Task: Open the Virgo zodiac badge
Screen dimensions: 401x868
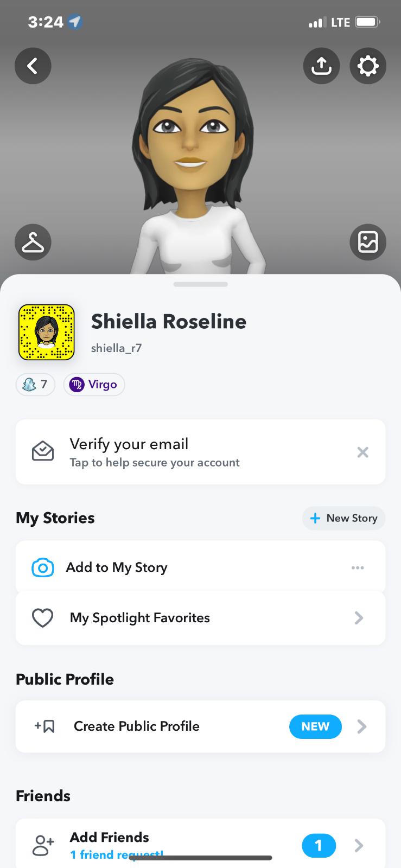Action: [94, 385]
